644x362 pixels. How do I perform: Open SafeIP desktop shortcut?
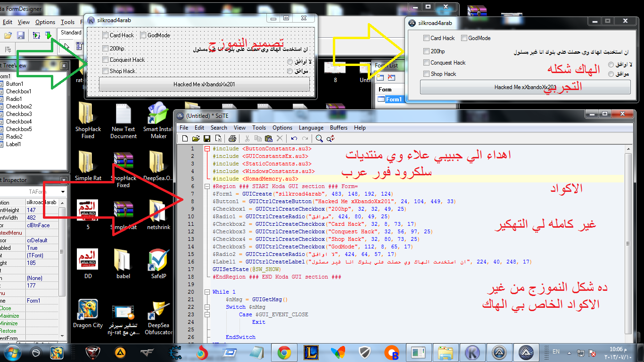[x=158, y=264]
